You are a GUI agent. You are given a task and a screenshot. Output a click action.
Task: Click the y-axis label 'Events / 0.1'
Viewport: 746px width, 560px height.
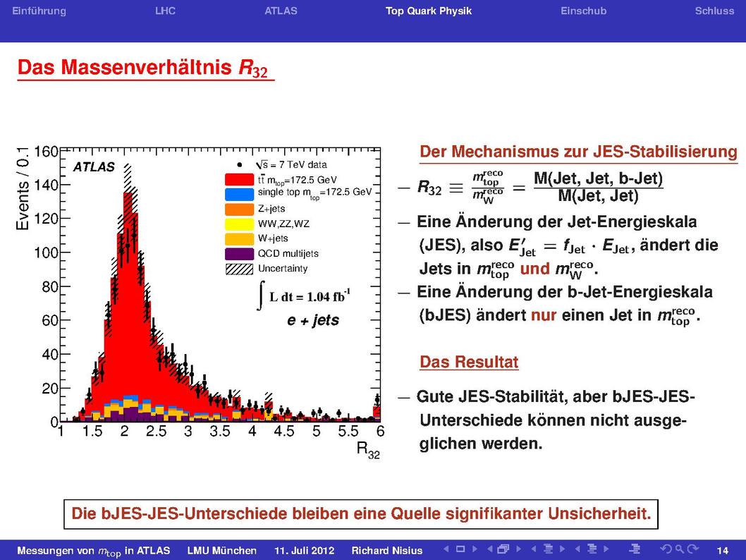[23, 189]
